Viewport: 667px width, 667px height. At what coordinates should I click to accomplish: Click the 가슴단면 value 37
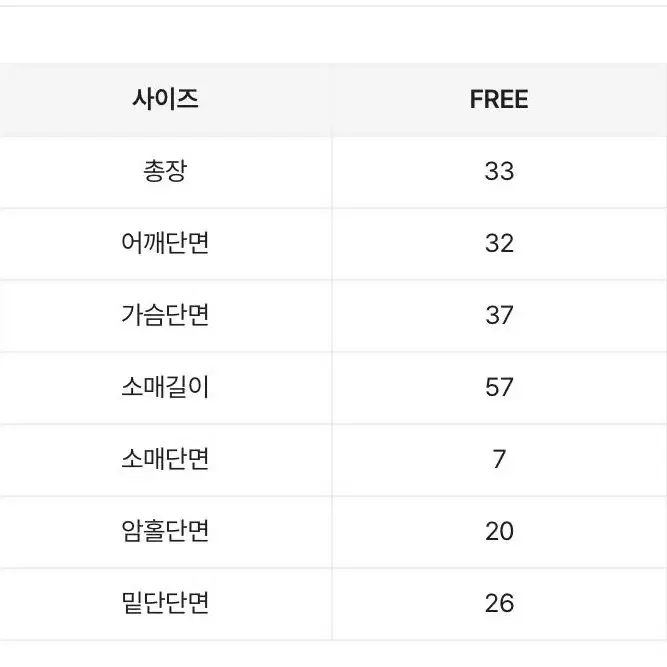click(x=499, y=315)
